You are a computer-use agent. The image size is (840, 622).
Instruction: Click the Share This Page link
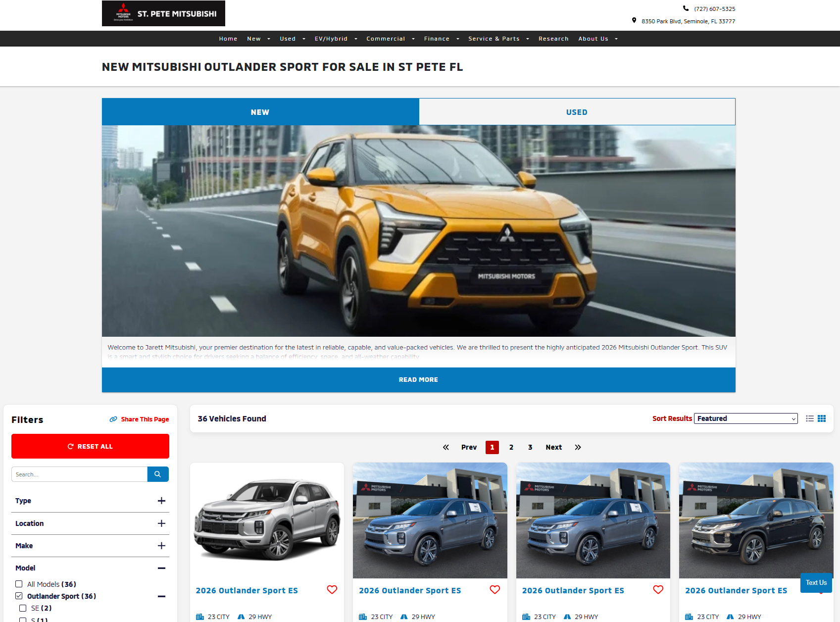[145, 419]
